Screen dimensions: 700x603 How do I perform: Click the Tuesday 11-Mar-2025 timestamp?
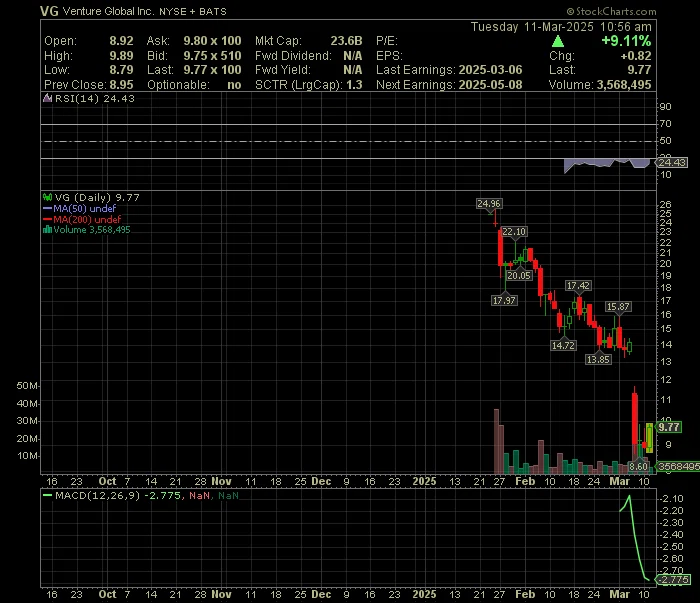click(561, 27)
